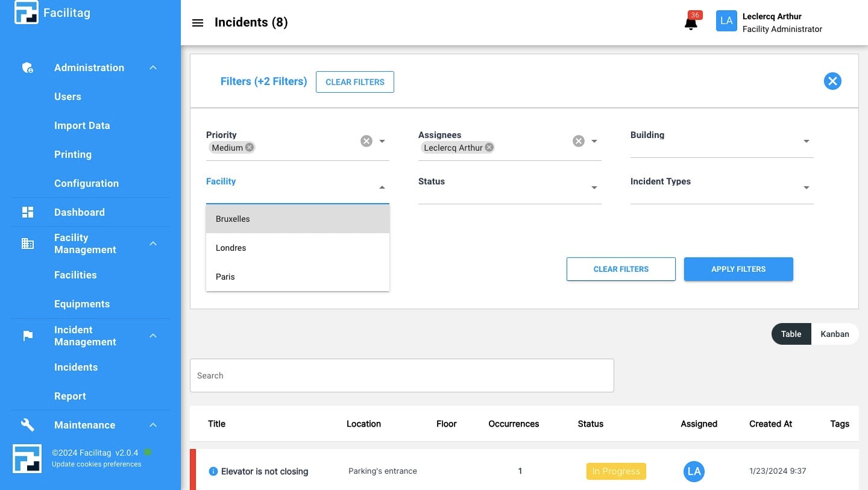Open the hamburger menu icon
The image size is (868, 490).
click(x=198, y=22)
